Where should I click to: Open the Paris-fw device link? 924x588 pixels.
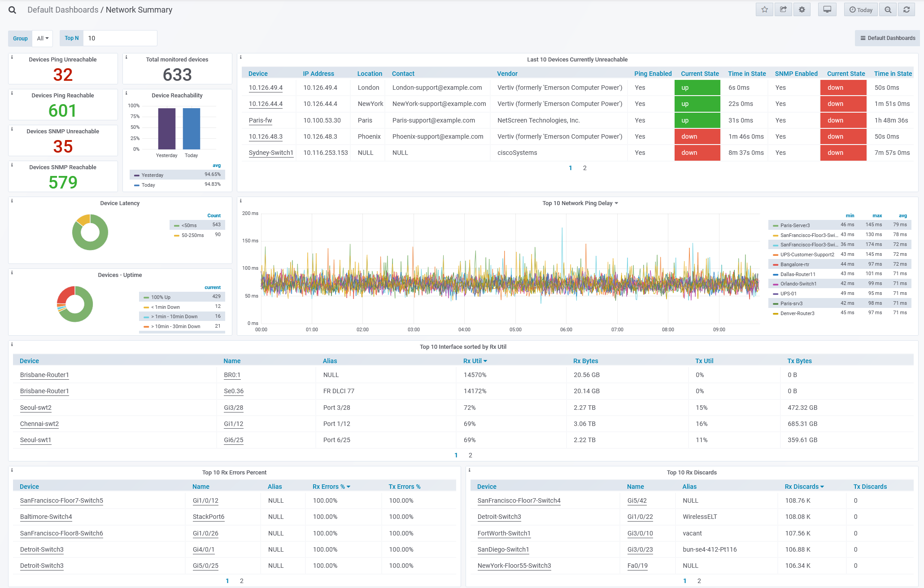[x=260, y=120]
